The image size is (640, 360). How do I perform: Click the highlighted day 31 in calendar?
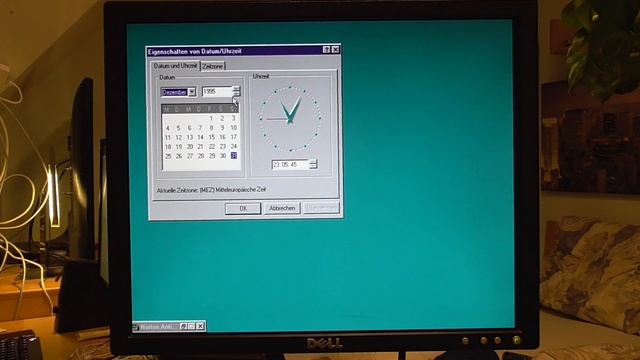pos(233,156)
